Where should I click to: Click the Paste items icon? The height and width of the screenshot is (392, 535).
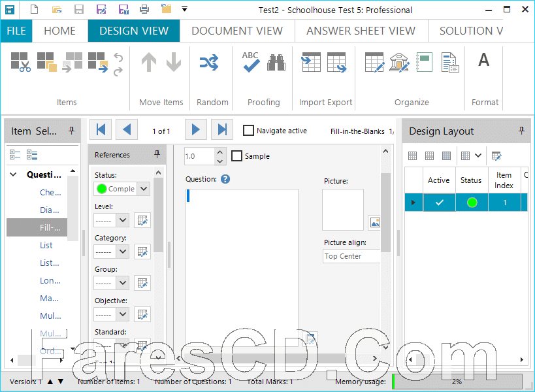73,62
